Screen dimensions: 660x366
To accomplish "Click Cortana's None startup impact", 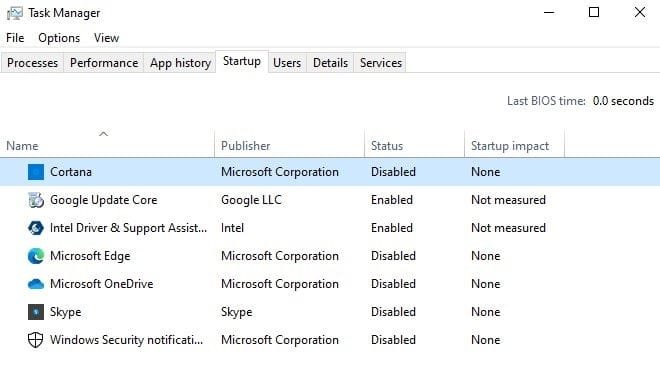I will [x=486, y=172].
